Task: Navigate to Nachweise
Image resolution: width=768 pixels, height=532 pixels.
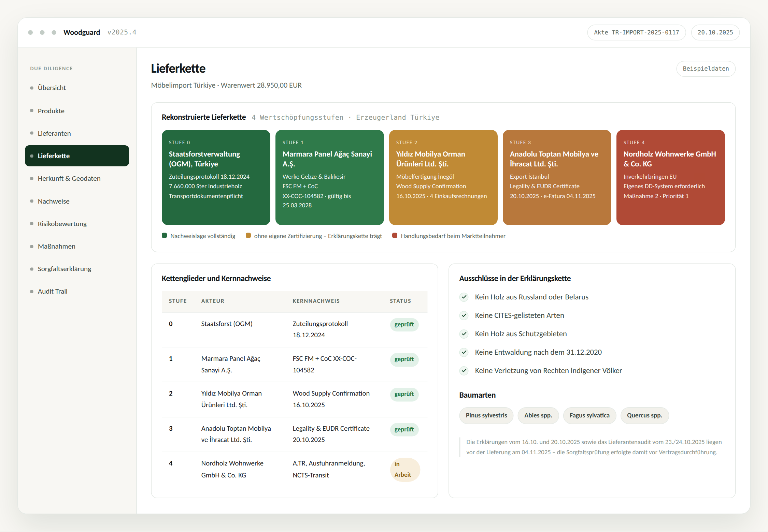Action: pyautogui.click(x=77, y=201)
